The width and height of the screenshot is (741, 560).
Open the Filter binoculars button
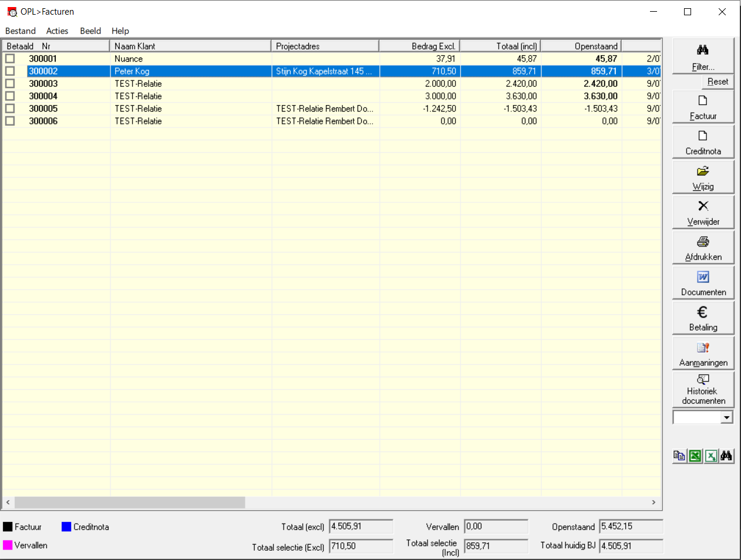click(x=703, y=56)
